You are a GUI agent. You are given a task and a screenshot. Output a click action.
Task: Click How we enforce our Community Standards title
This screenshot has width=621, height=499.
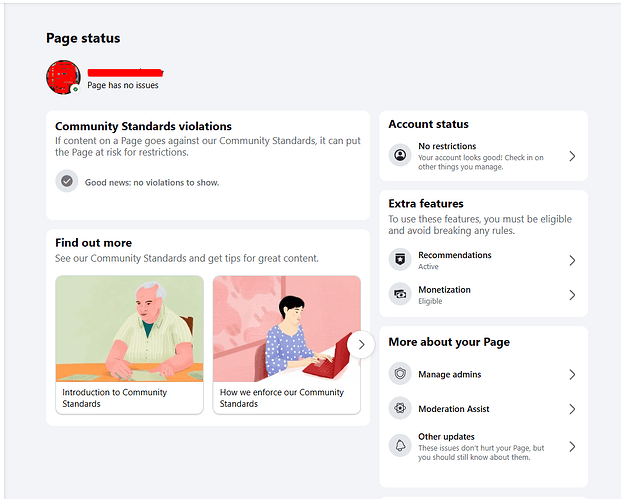(282, 398)
